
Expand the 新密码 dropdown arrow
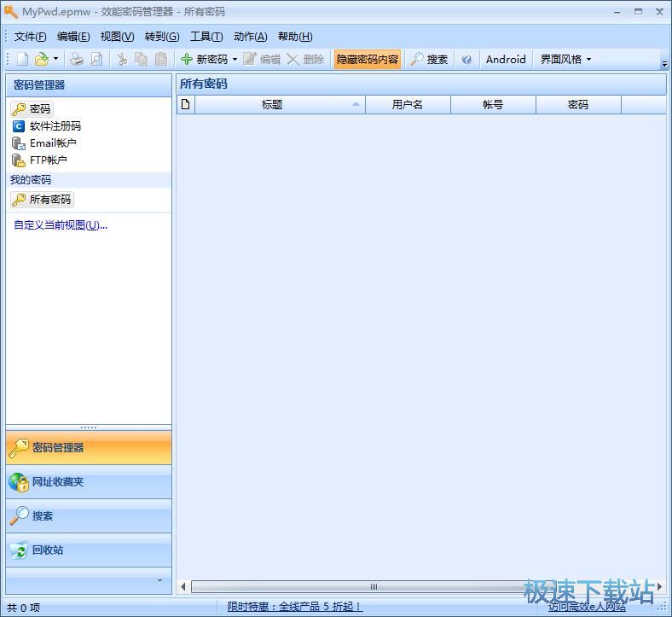[x=235, y=60]
